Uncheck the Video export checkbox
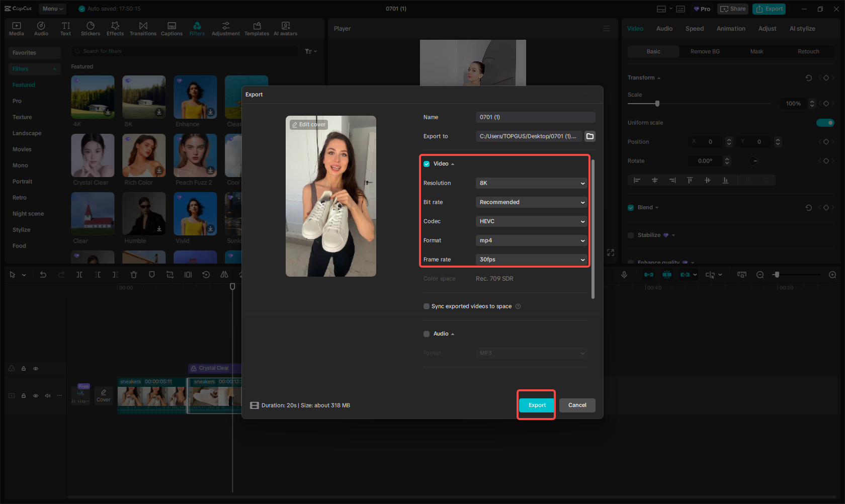Image resolution: width=845 pixels, height=504 pixels. pos(427,164)
